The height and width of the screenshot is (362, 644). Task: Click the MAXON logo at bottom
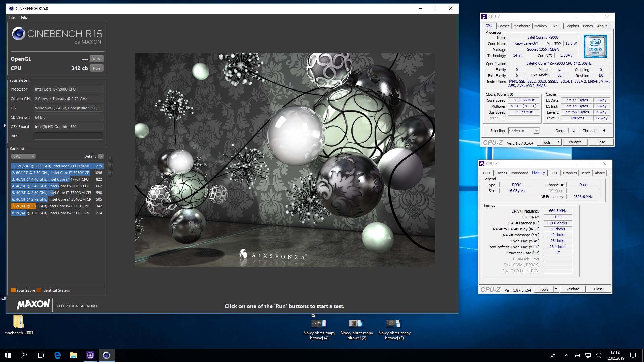point(33,304)
